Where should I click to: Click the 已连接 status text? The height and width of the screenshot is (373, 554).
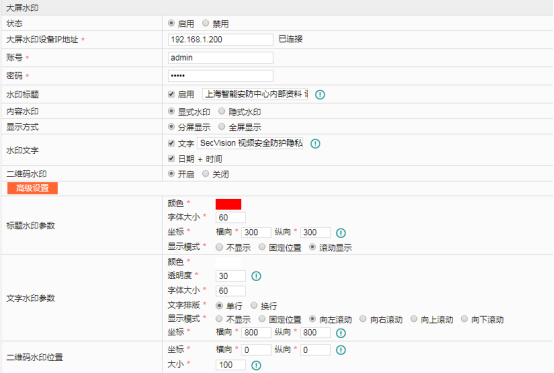pyautogui.click(x=291, y=39)
